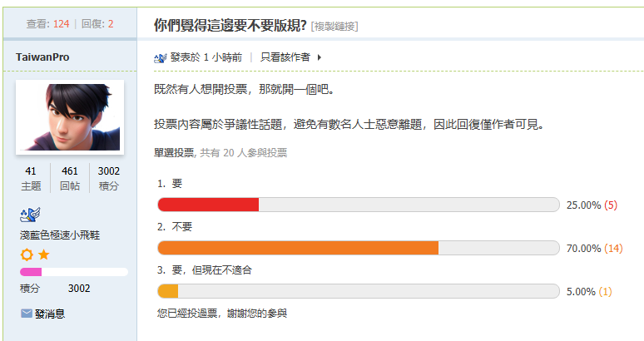Click the 發消息 link

(50, 314)
